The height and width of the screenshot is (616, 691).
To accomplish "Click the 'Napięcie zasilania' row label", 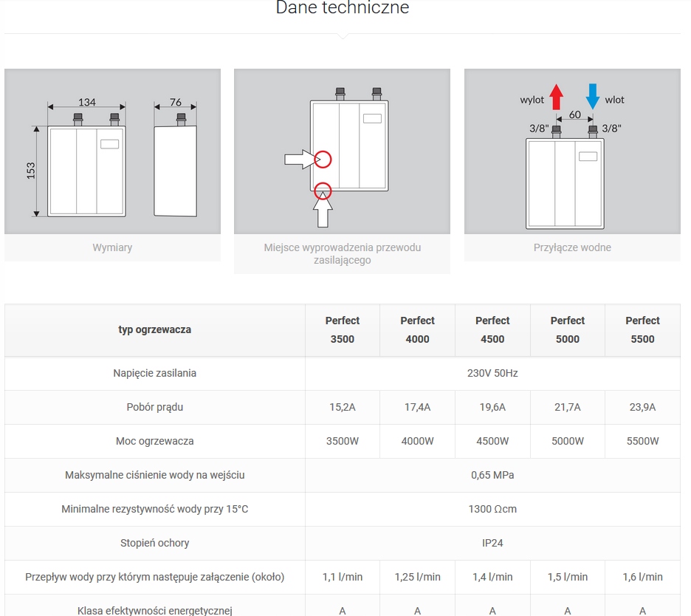I will [x=155, y=373].
